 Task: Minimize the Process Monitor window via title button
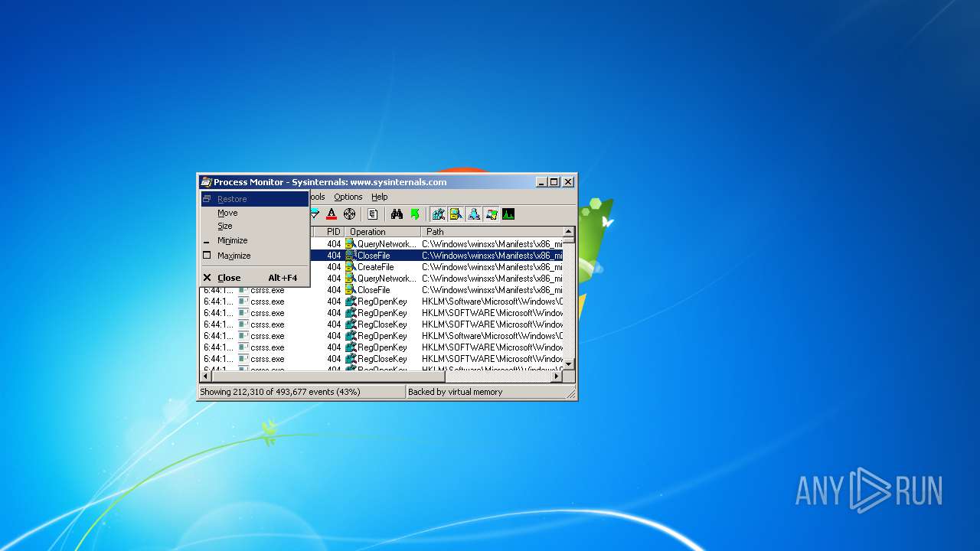541,182
